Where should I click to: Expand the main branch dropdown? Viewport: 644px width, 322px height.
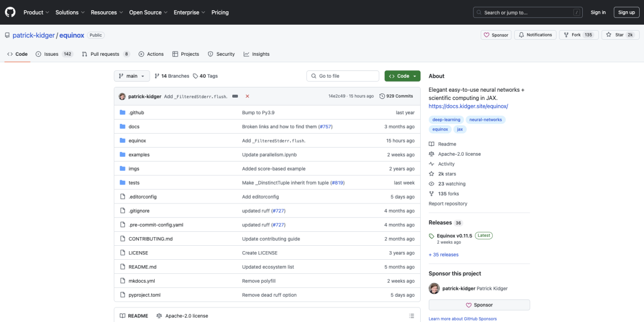(131, 76)
